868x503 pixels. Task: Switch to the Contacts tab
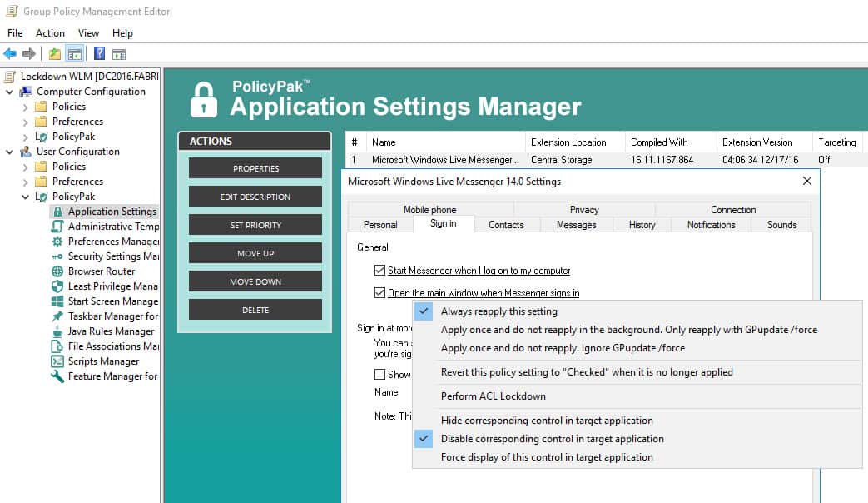[x=506, y=224]
